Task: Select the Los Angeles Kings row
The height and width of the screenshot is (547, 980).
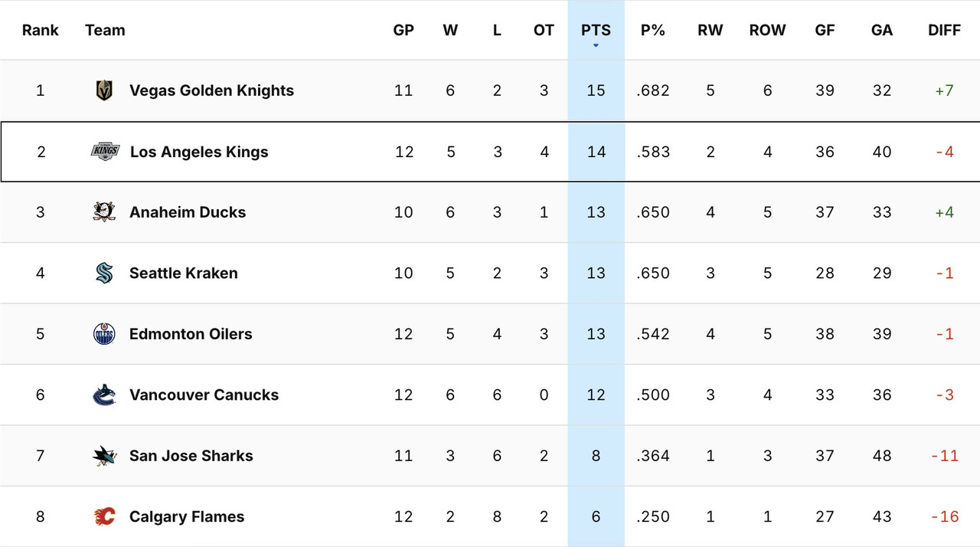Action: coord(345,152)
